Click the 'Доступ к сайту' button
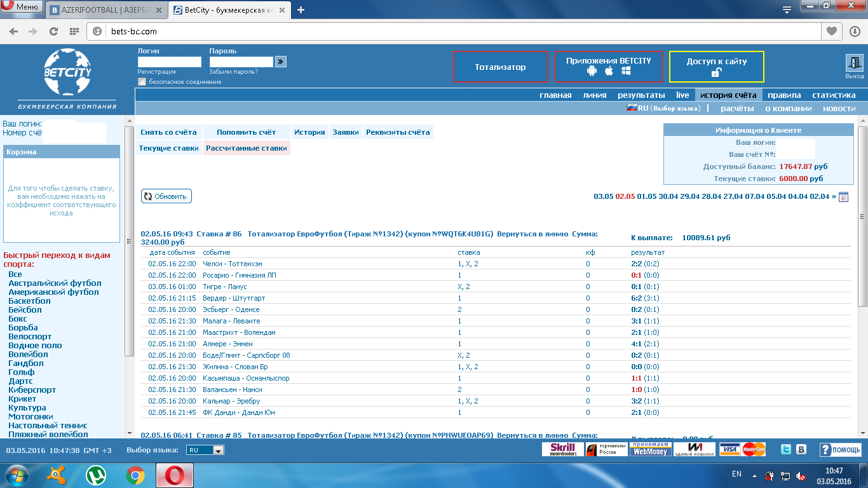The width and height of the screenshot is (868, 488). [x=717, y=67]
